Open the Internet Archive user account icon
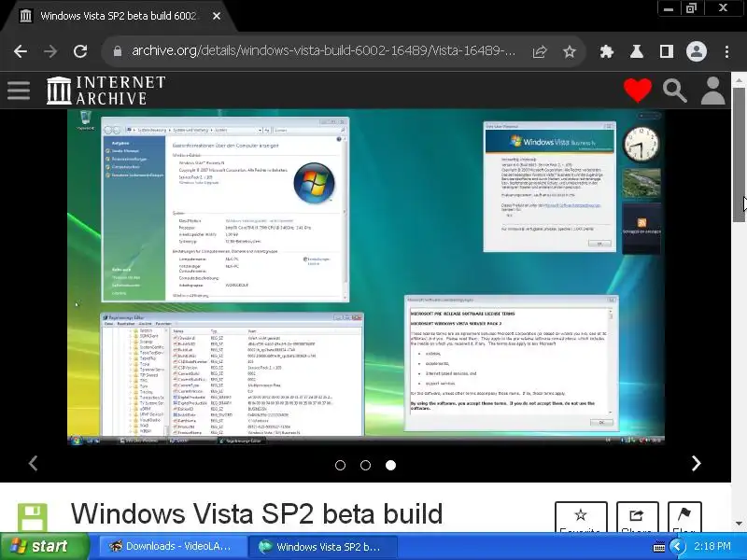The image size is (747, 560). [x=712, y=91]
